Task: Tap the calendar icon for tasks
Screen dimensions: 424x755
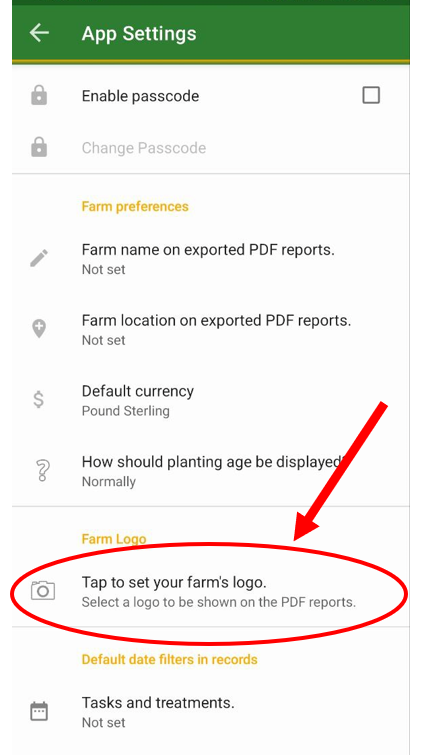Action: tap(39, 711)
